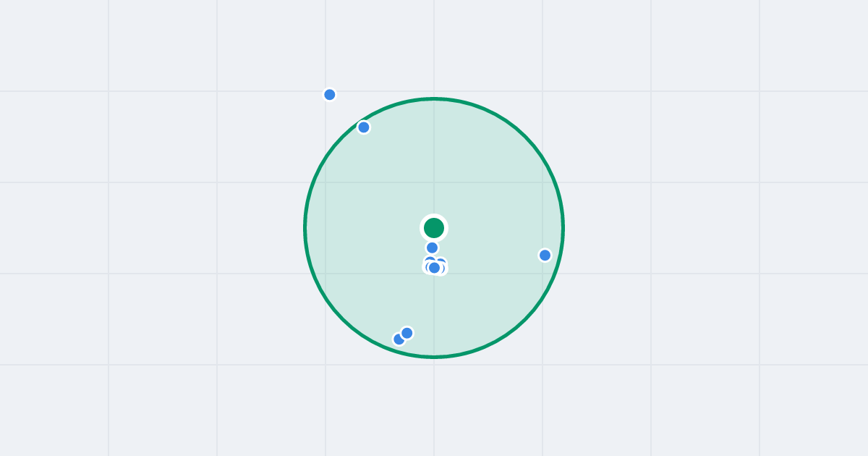Click the lower dot of the bottom-edge pair
This screenshot has width=868, height=456.
[398, 339]
